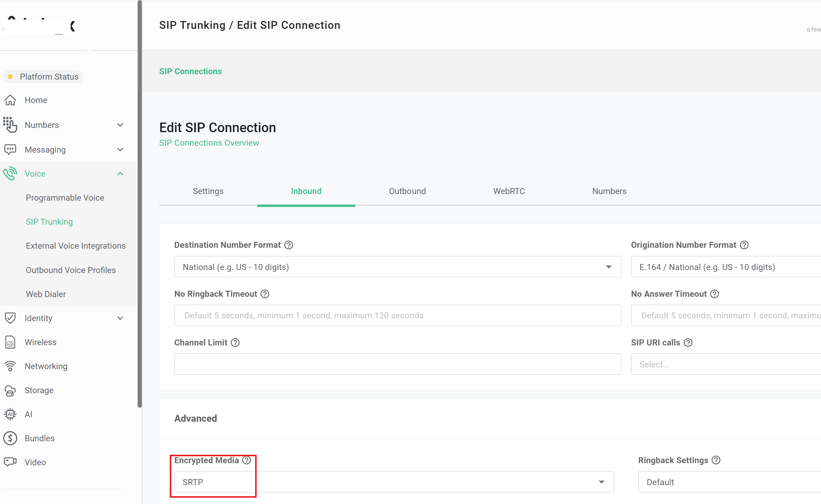Screen dimensions: 821x504
Task: Open help for Encrypted Media
Action: tap(247, 460)
